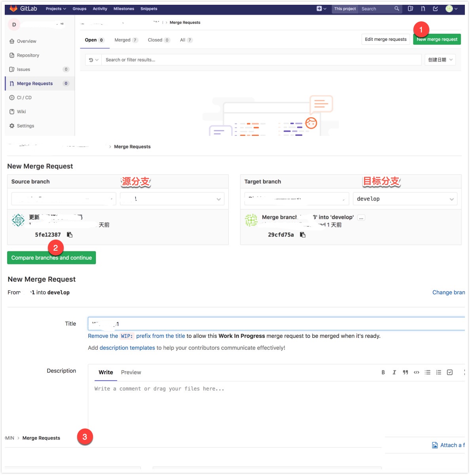Add a numbered list in description editor
The height and width of the screenshot is (476, 472).
point(438,372)
